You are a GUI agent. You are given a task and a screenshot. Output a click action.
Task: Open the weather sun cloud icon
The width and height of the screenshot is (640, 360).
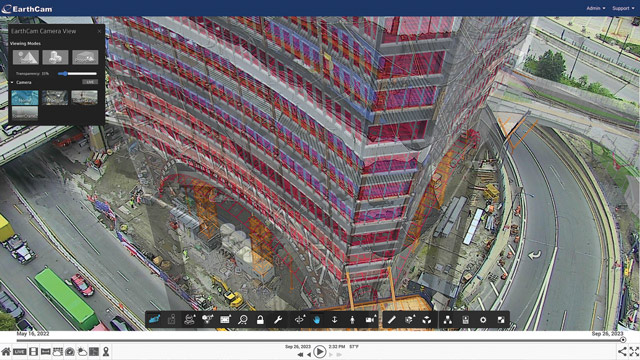coord(82,351)
